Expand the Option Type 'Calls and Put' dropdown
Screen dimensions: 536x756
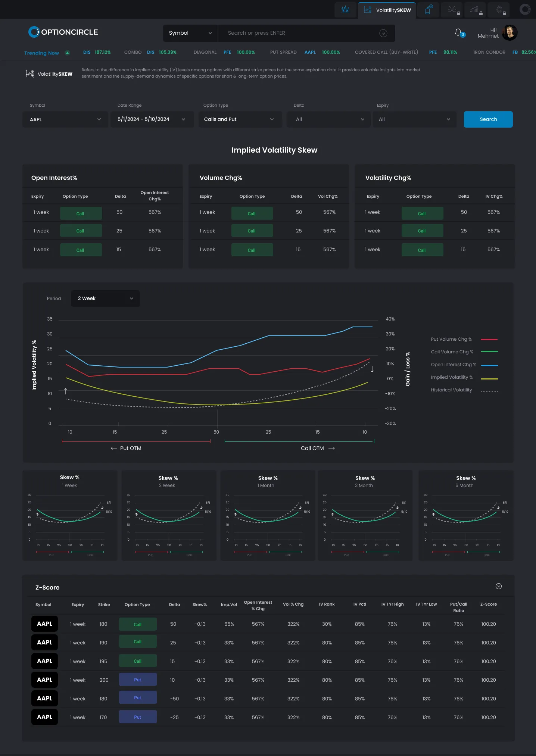pyautogui.click(x=240, y=119)
